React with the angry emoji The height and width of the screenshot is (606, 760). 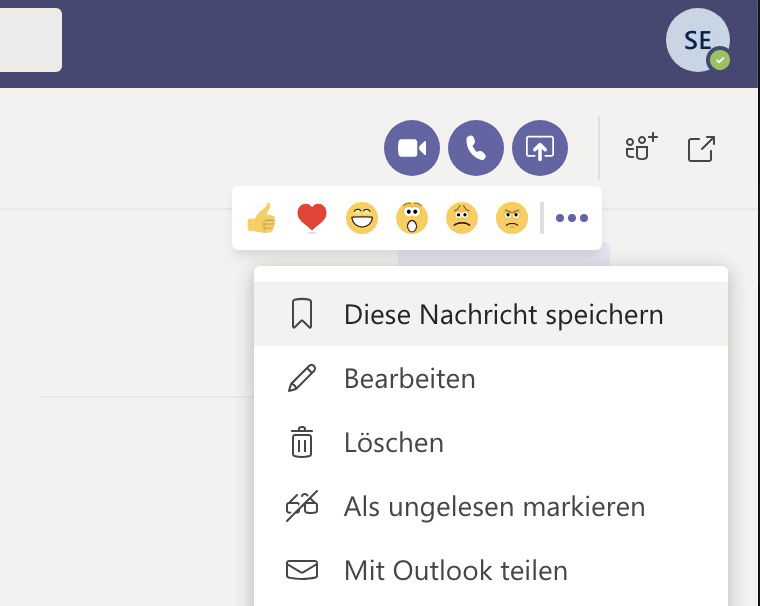pyautogui.click(x=512, y=218)
